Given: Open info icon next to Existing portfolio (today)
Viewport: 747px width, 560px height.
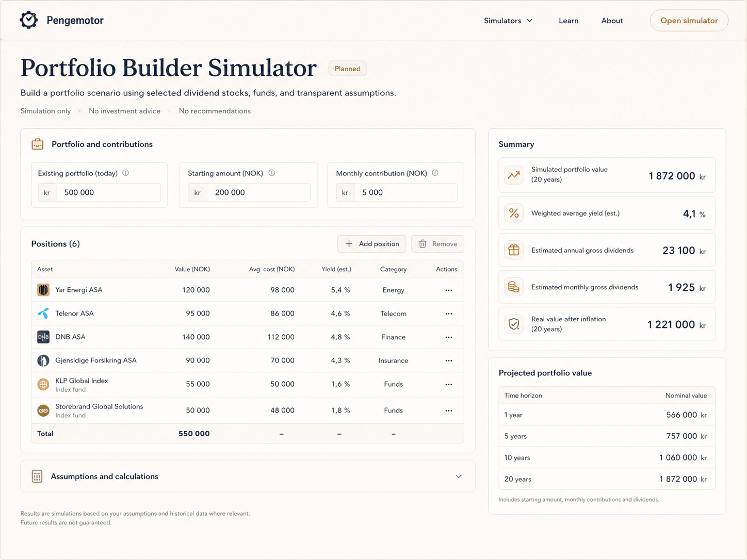Looking at the screenshot, I should tap(125, 173).
